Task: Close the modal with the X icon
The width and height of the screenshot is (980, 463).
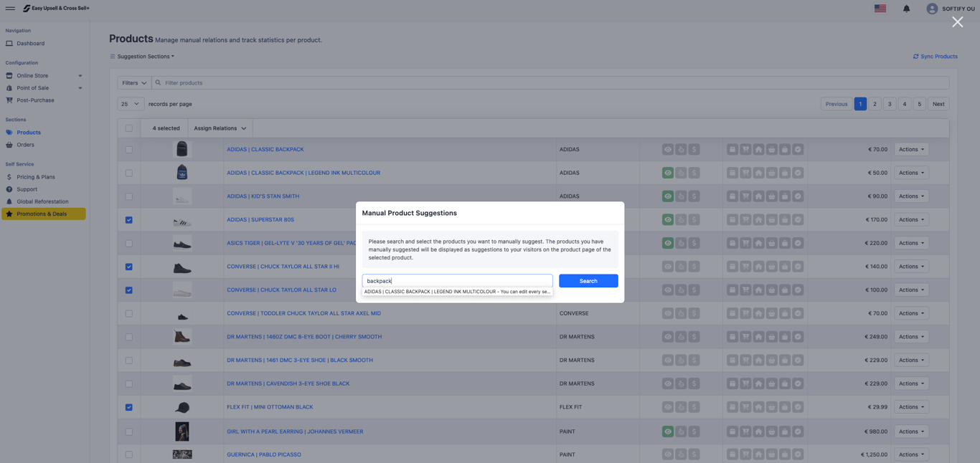Action: point(957,22)
